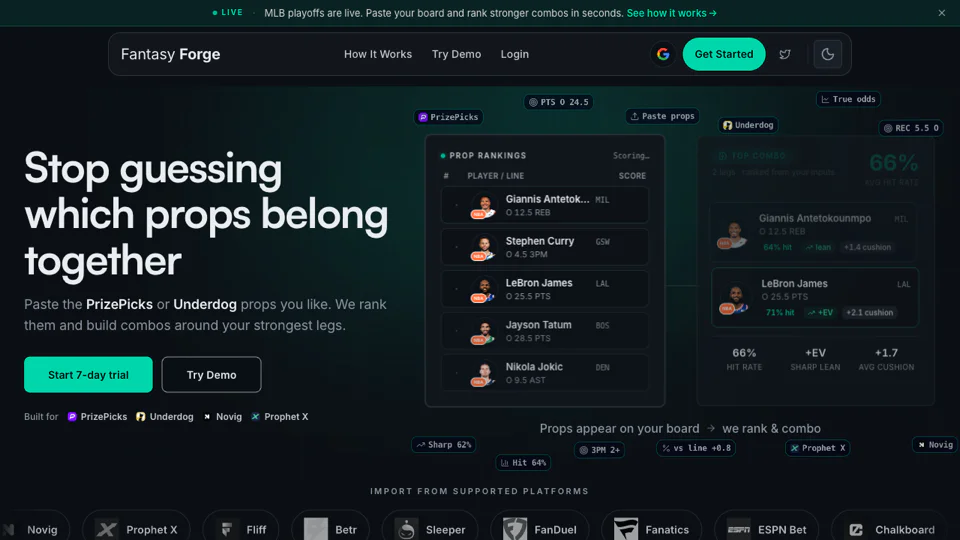This screenshot has width=960, height=540.
Task: Follow the See how it works link
Action: click(x=672, y=13)
